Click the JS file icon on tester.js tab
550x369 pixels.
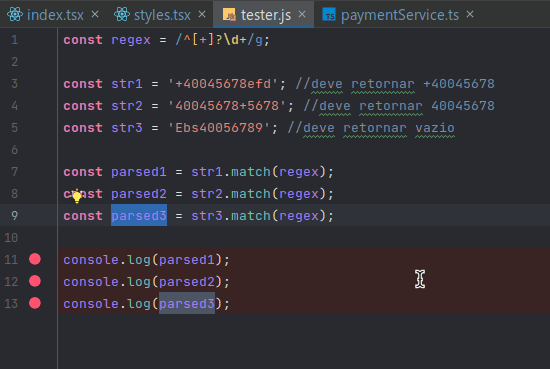229,15
